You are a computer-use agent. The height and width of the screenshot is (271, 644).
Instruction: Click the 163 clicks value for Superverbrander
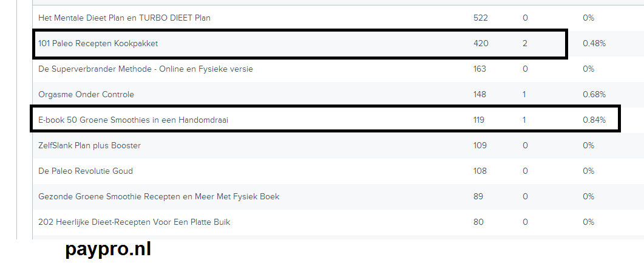pos(480,69)
